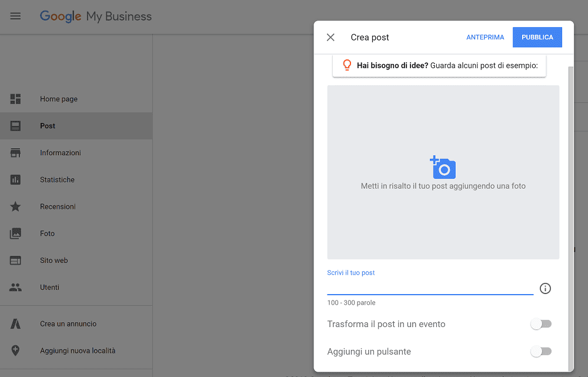Click the Informazioni storefront icon
The image size is (588, 377).
pos(15,153)
